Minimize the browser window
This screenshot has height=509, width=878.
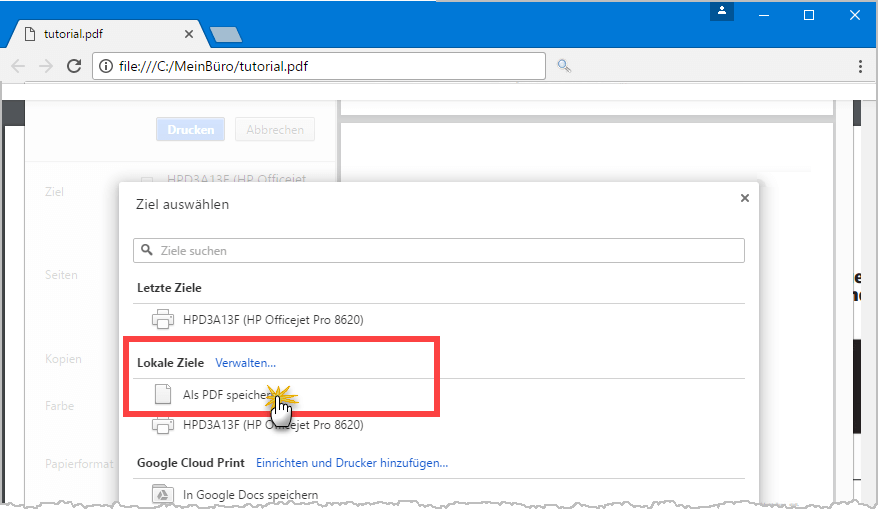[x=764, y=15]
